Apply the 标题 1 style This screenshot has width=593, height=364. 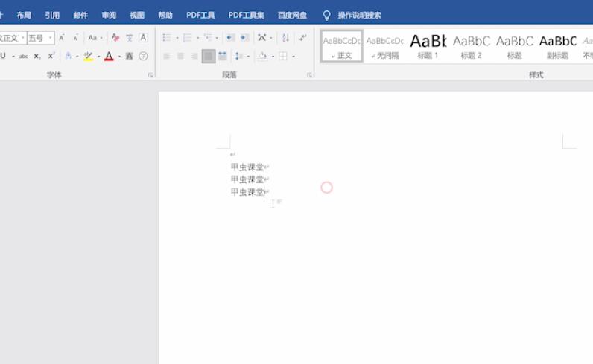point(428,46)
